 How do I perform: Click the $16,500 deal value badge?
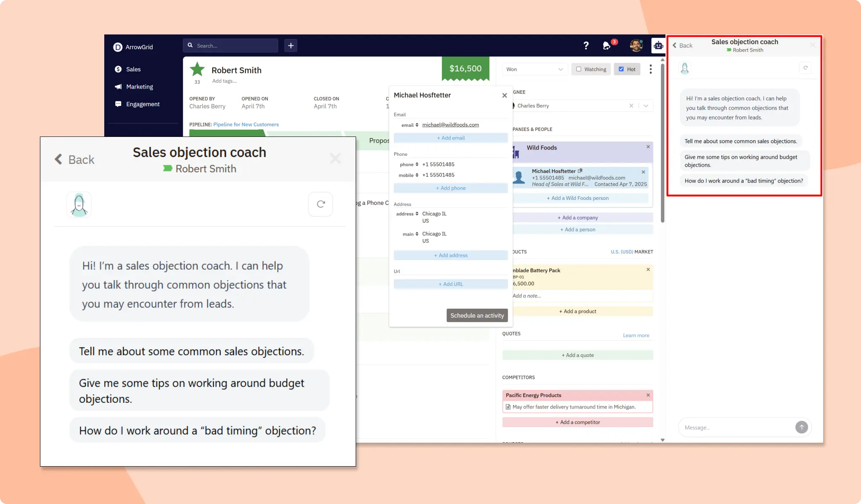pyautogui.click(x=465, y=68)
